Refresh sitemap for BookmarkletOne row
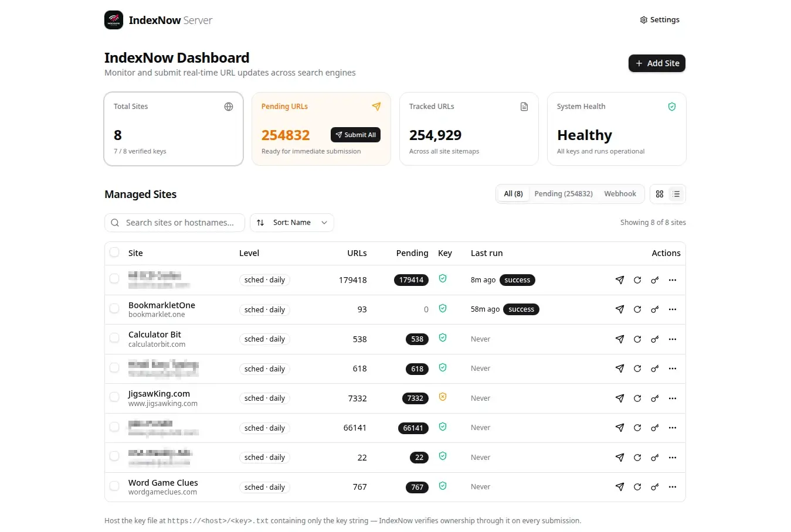The height and width of the screenshot is (532, 791). 637,309
